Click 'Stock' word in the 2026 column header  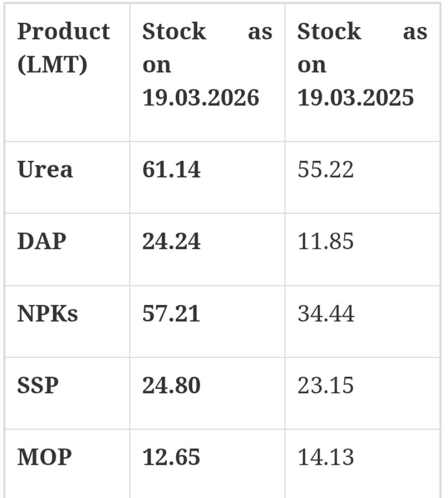[174, 32]
